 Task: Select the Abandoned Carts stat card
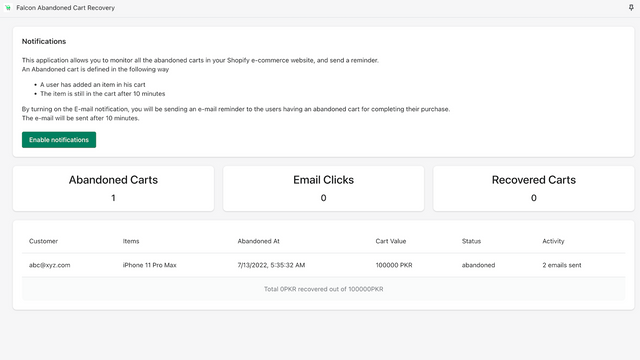(x=113, y=189)
